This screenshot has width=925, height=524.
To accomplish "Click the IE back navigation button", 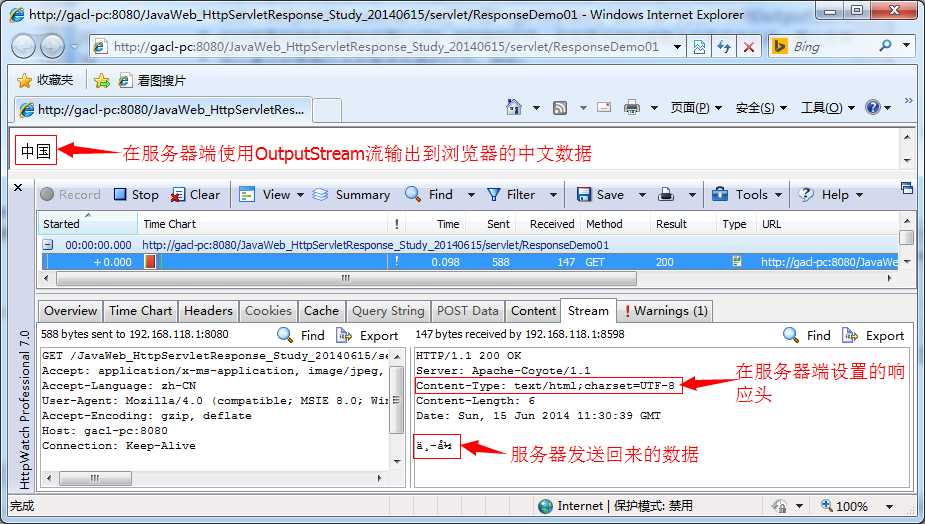I will tap(24, 46).
